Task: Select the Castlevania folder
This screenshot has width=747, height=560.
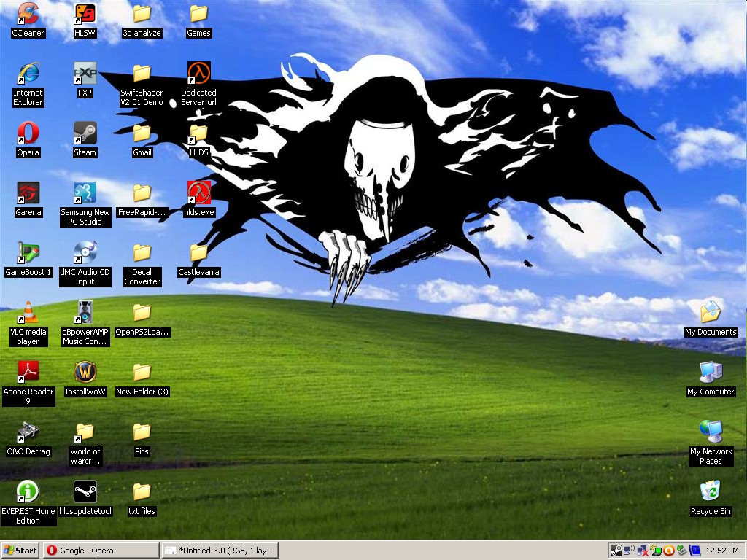Action: (x=198, y=253)
